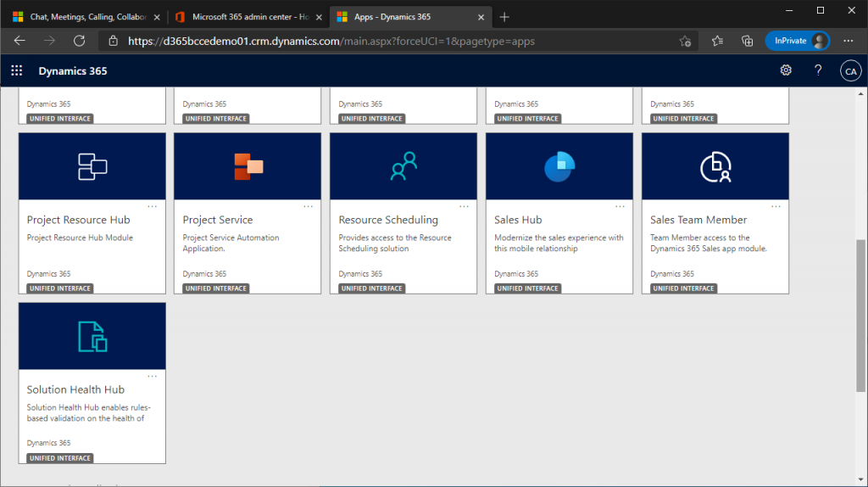
Task: Close the Chat, Meetings, Calling tab
Action: (x=157, y=17)
